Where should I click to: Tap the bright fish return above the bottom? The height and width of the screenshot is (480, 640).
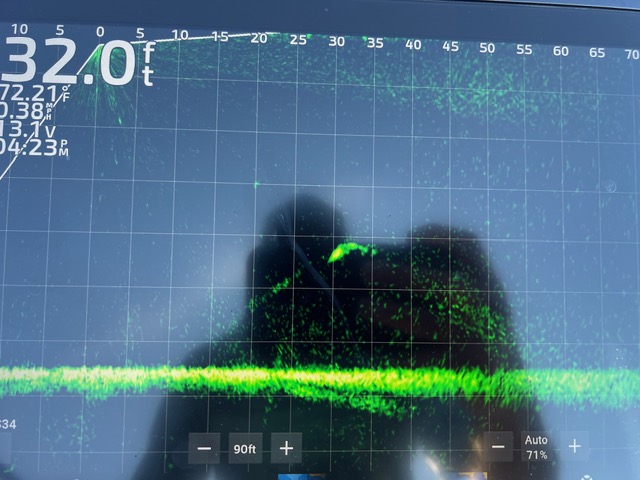pyautogui.click(x=351, y=251)
